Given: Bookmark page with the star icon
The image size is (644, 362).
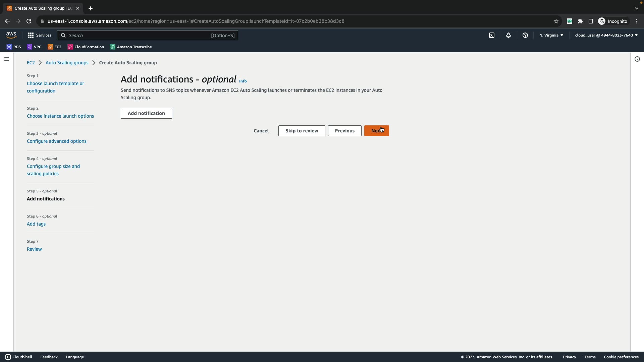Looking at the screenshot, I should [556, 21].
